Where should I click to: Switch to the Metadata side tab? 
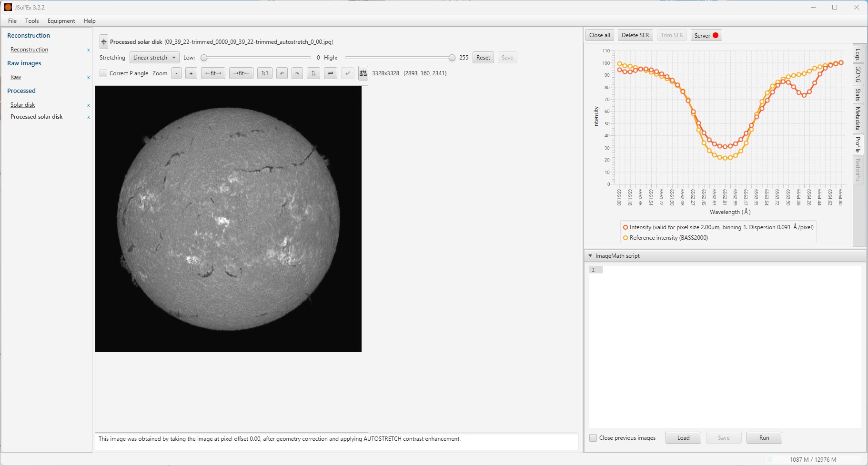point(858,118)
